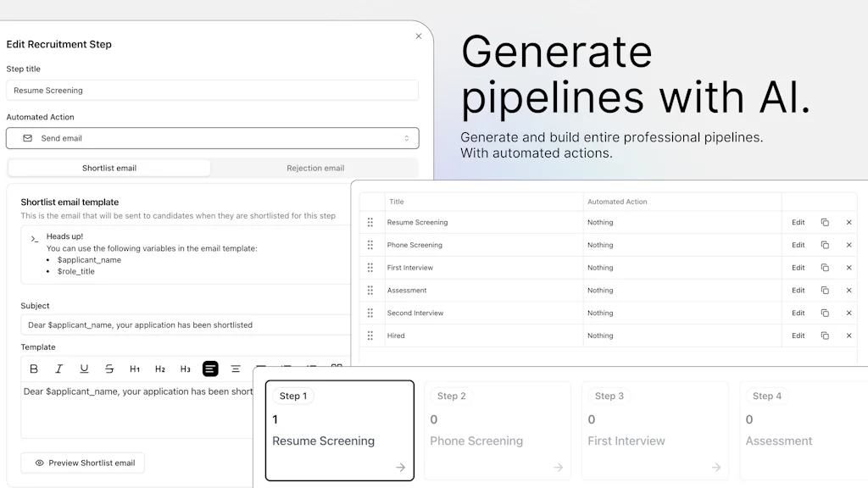Click inside the Step title input field
Screen dimensions: 868x488
click(212, 90)
